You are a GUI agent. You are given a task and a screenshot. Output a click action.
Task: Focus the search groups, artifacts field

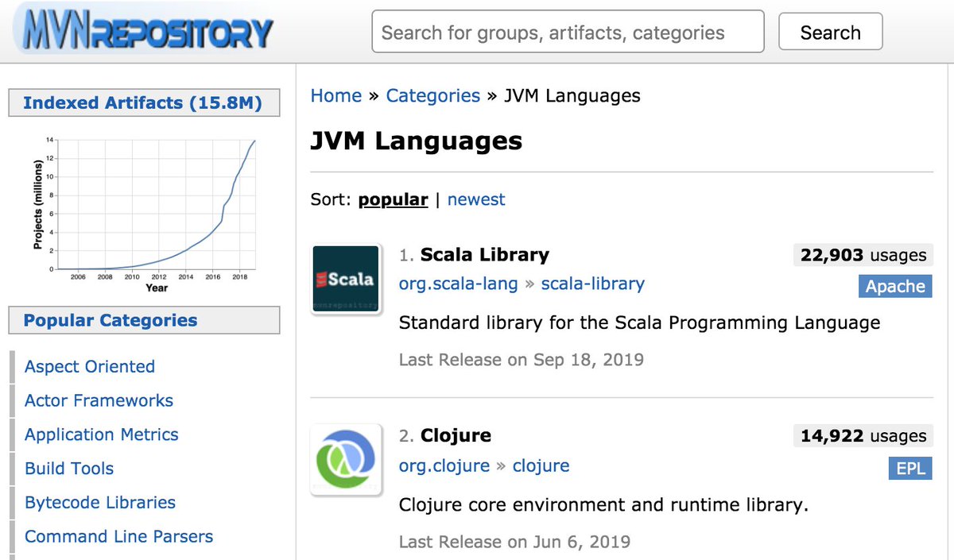568,33
